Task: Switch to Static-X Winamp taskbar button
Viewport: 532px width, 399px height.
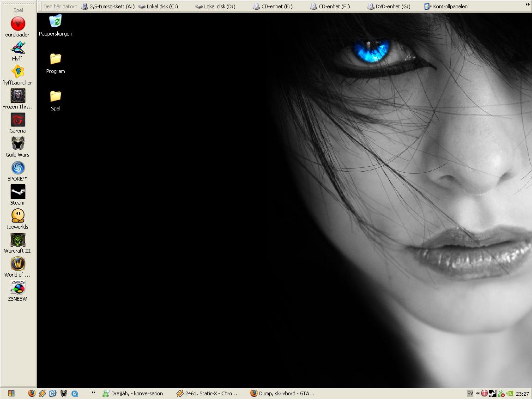Action: [x=208, y=393]
